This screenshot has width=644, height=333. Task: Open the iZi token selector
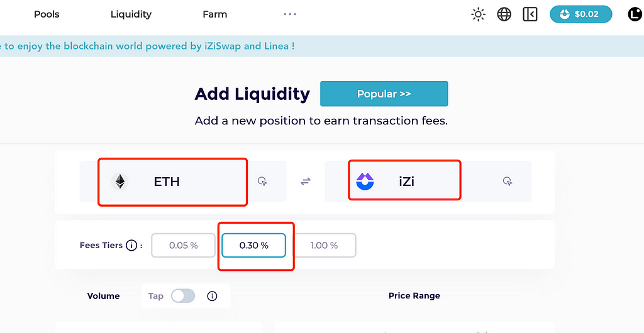404,180
